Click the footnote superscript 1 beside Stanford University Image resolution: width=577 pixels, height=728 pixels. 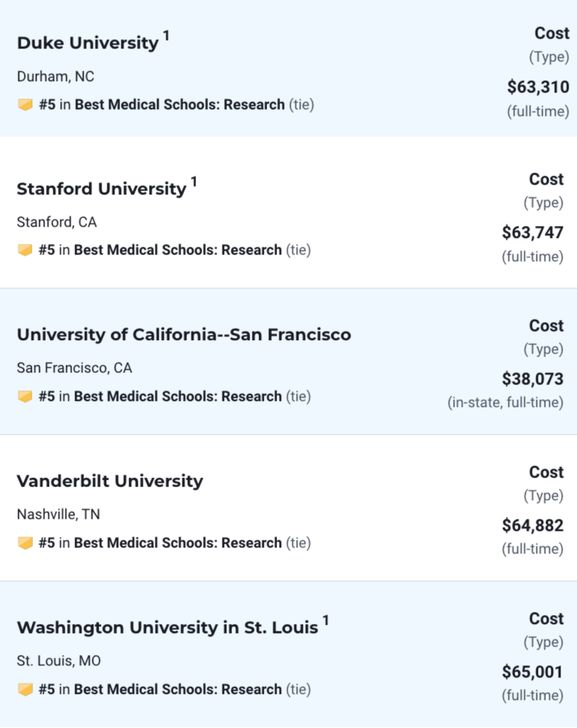coord(194,182)
